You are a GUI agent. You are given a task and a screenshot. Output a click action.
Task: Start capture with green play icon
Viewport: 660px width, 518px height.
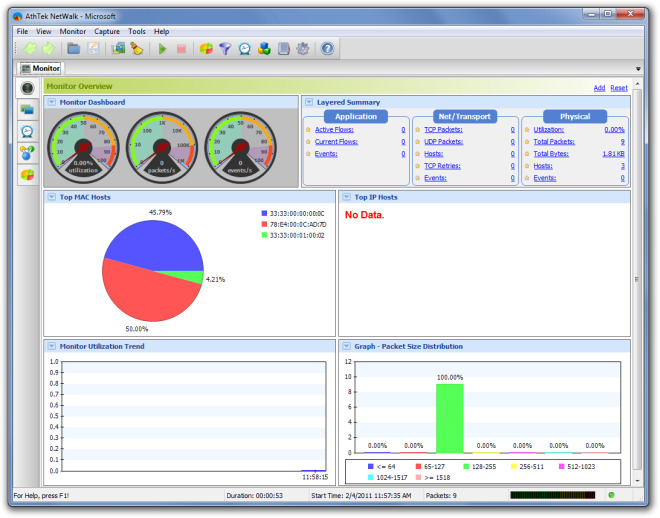click(x=162, y=49)
